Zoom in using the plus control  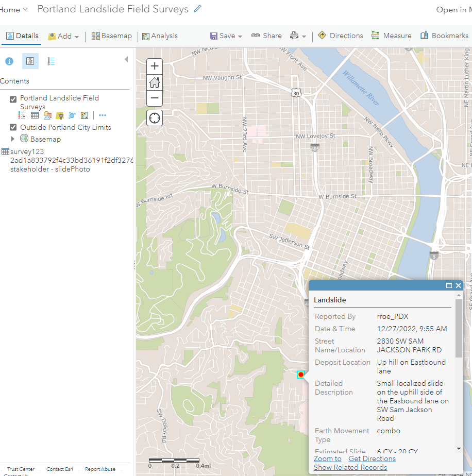click(154, 66)
